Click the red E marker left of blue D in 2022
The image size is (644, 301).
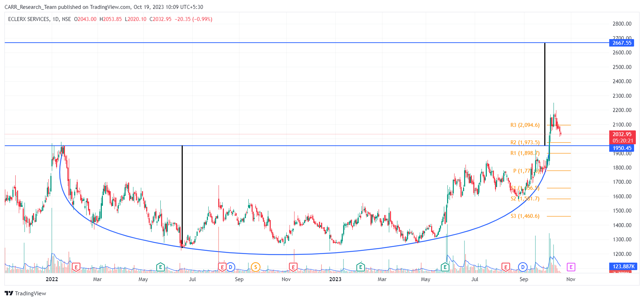pos(222,267)
